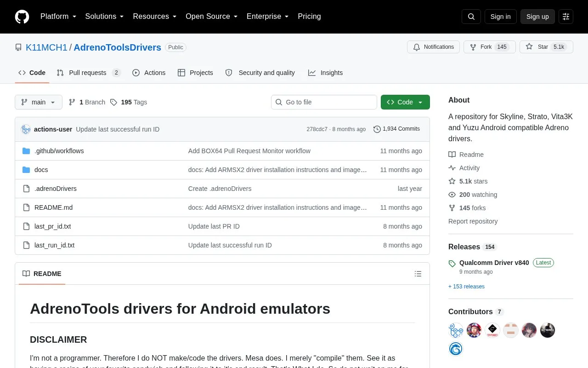Open the main branch selector dropdown
Screen dimensions: 588x368
click(x=39, y=102)
